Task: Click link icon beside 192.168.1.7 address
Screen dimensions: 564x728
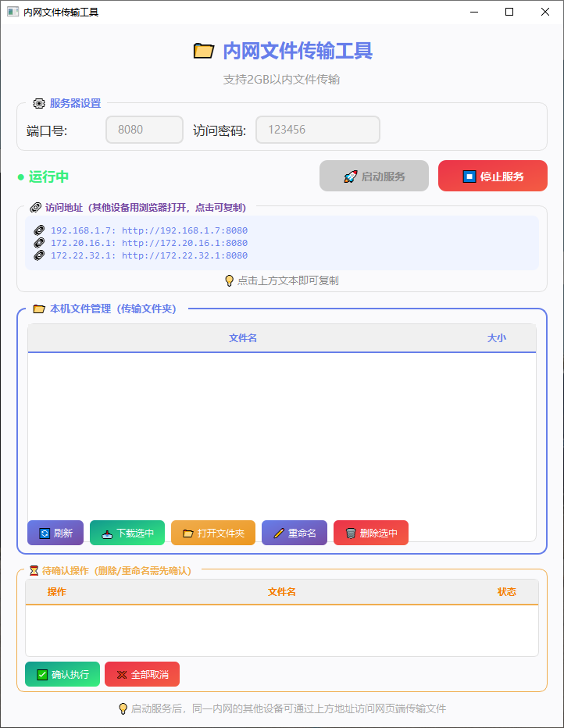Action: (40, 230)
